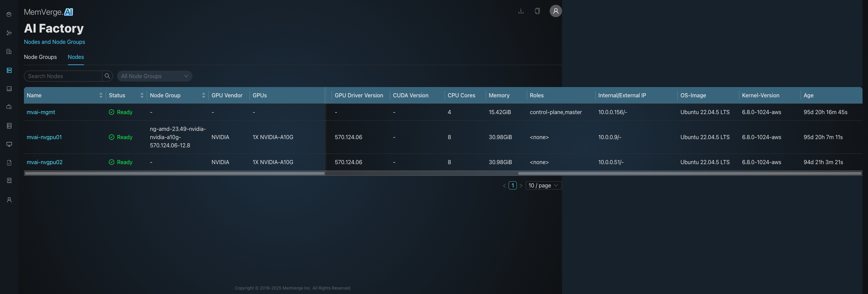
Task: Open the user icon at sidebar bottom
Action: (x=9, y=200)
